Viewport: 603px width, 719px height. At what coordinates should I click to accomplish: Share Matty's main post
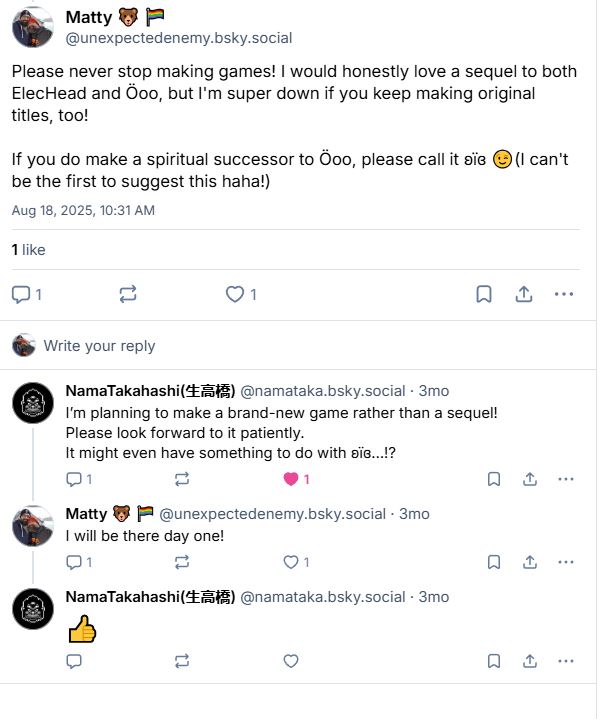523,294
